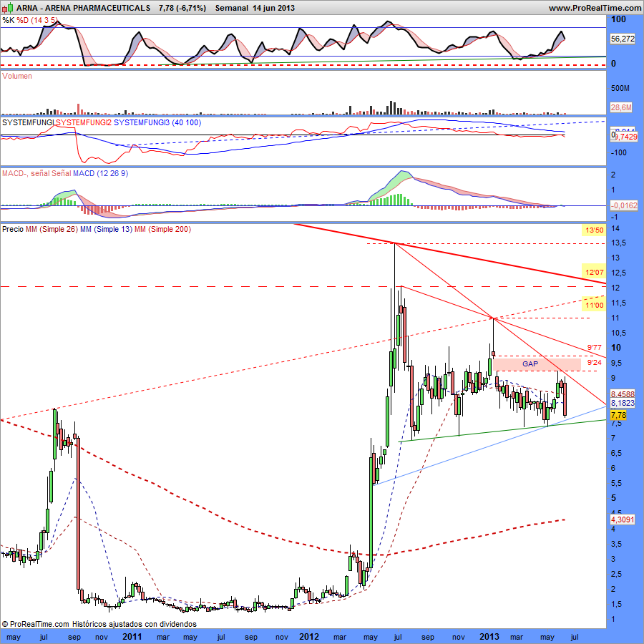Click the candlestick icon beside the ARNA title

tap(7, 7)
